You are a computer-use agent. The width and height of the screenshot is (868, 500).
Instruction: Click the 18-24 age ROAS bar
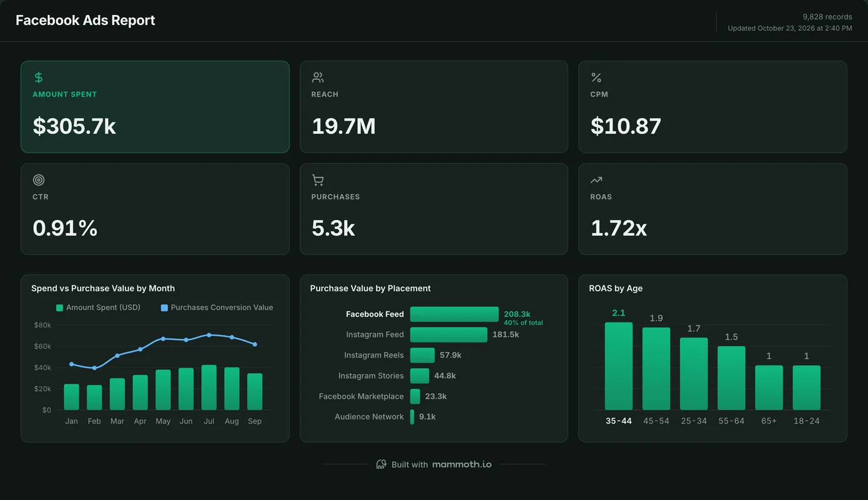point(807,387)
